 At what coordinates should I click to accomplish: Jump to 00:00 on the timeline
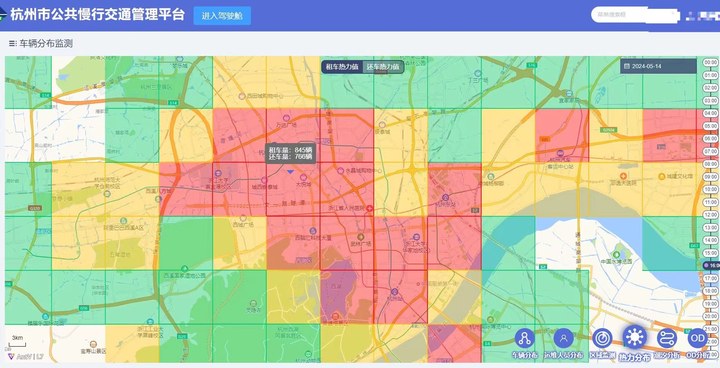(x=710, y=62)
